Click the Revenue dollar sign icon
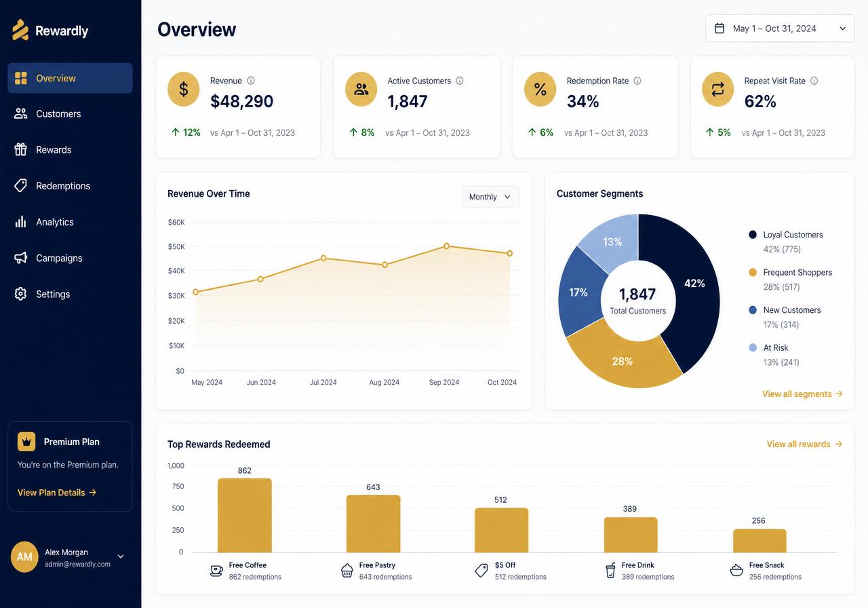The height and width of the screenshot is (608, 868). click(184, 89)
